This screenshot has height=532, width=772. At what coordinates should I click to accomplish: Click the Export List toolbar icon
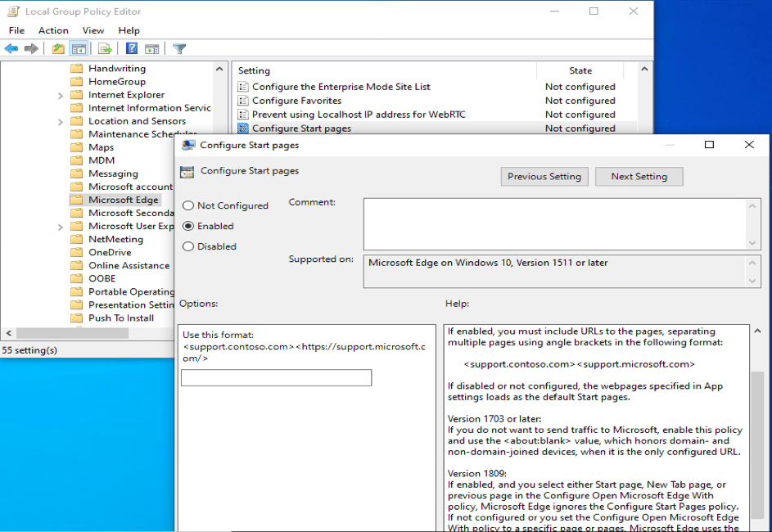coord(105,48)
